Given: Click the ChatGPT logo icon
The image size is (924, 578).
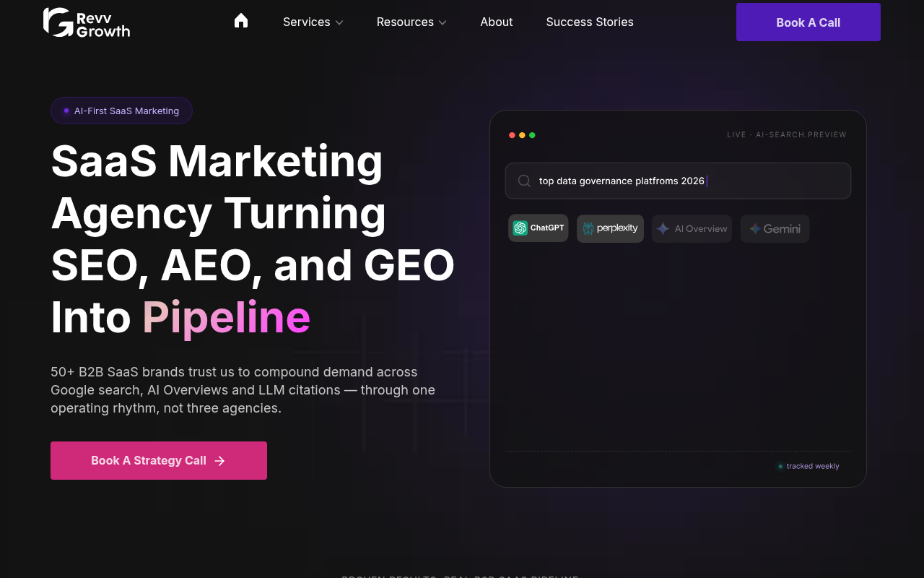Looking at the screenshot, I should tap(520, 228).
